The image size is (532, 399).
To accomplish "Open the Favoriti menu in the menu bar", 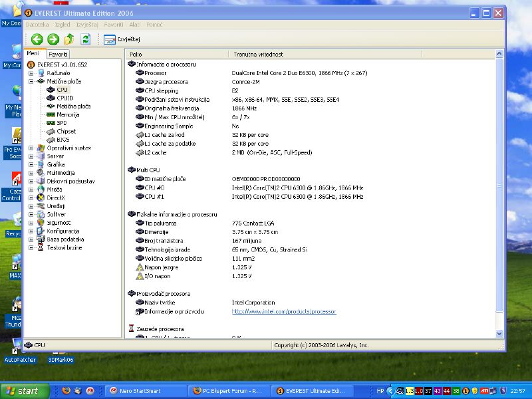I will click(x=114, y=25).
